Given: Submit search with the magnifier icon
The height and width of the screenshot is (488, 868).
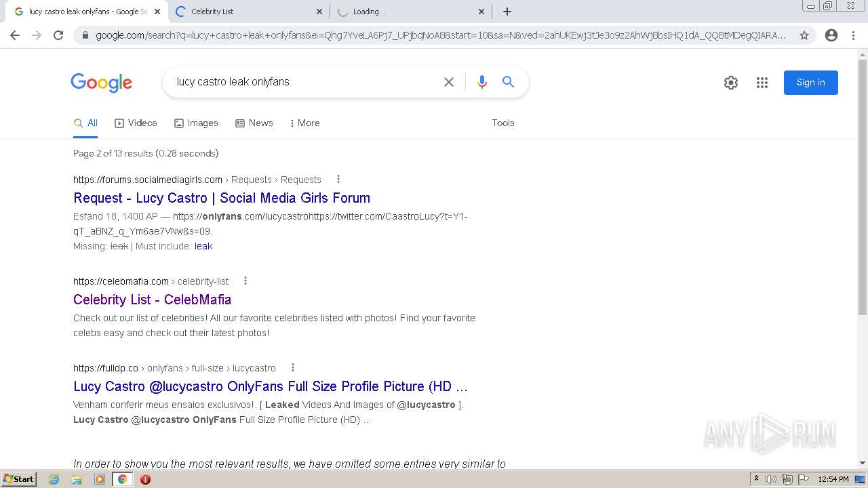Looking at the screenshot, I should (x=508, y=82).
